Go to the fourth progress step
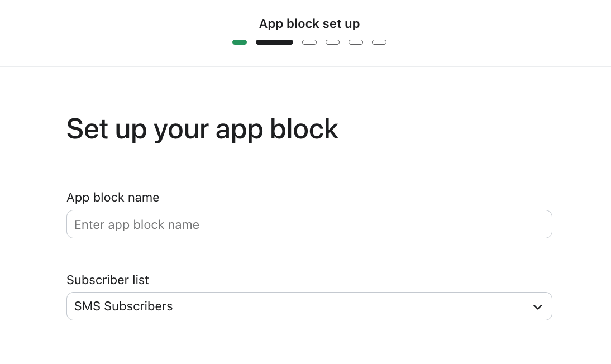 (332, 42)
